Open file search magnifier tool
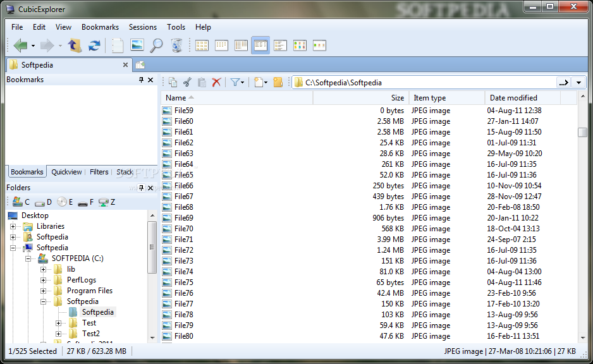 [x=156, y=45]
